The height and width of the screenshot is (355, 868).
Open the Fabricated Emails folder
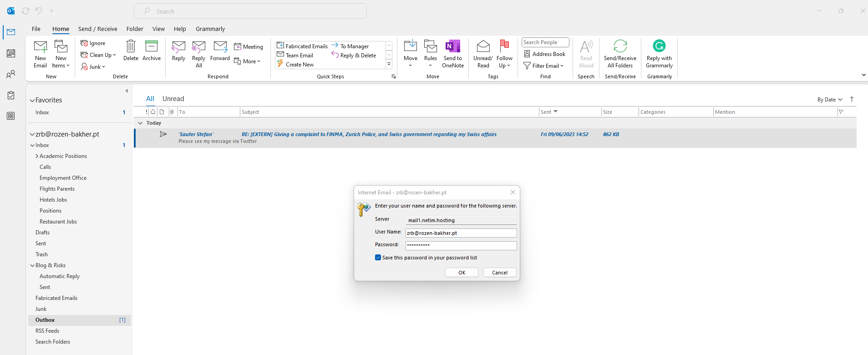[56, 298]
